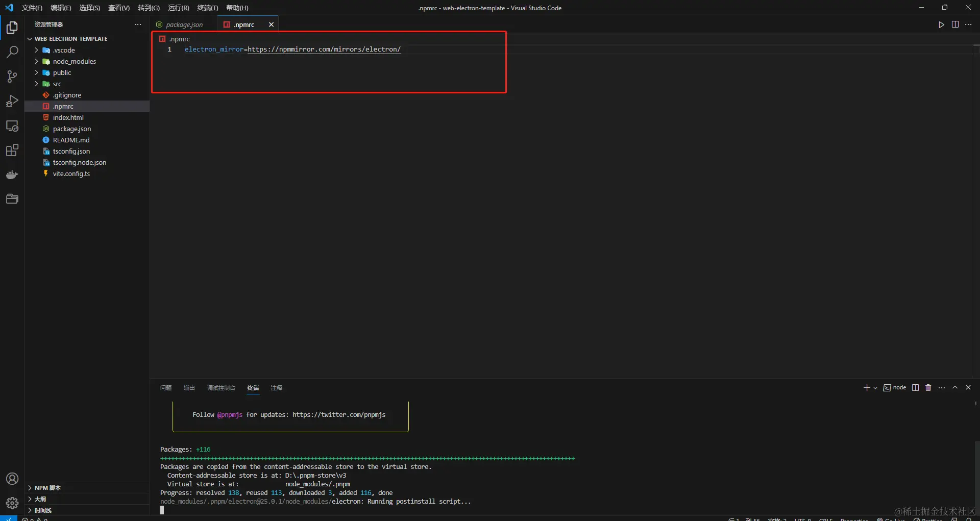Open the 终端(T) menu
The height and width of the screenshot is (521, 980).
point(208,8)
